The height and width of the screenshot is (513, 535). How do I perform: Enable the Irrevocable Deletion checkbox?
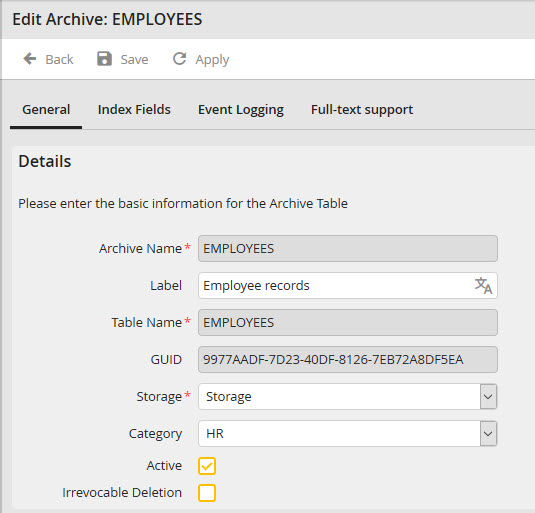click(207, 493)
